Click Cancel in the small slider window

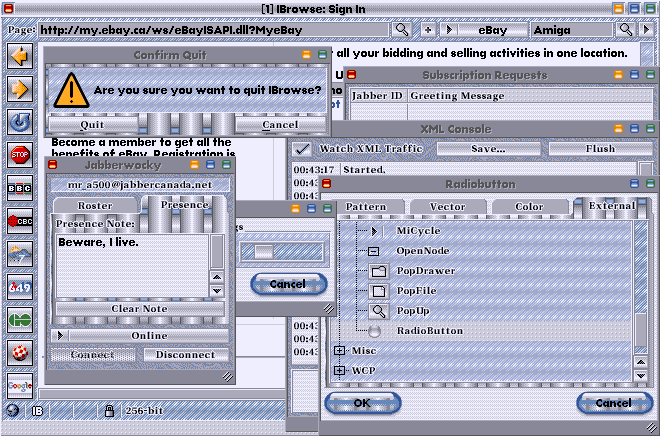[x=288, y=284]
